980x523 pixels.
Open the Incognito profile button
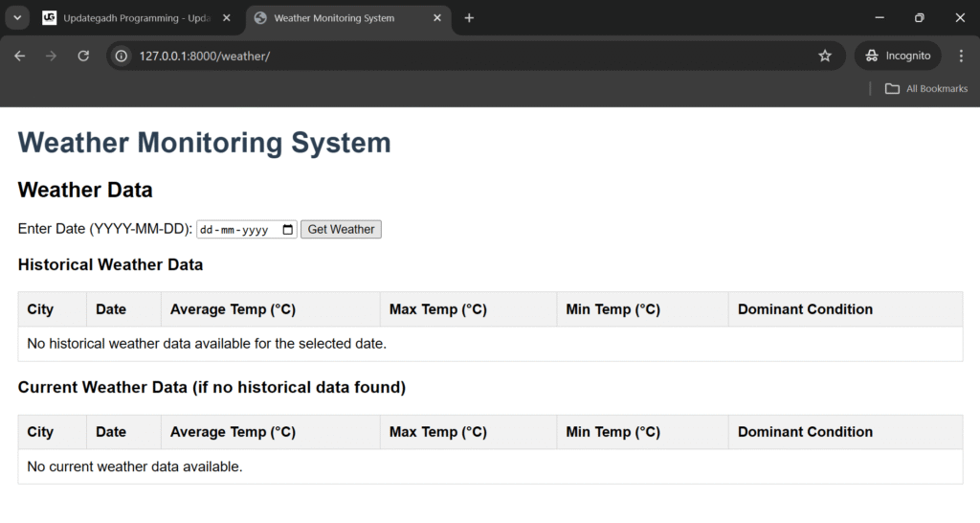898,57
